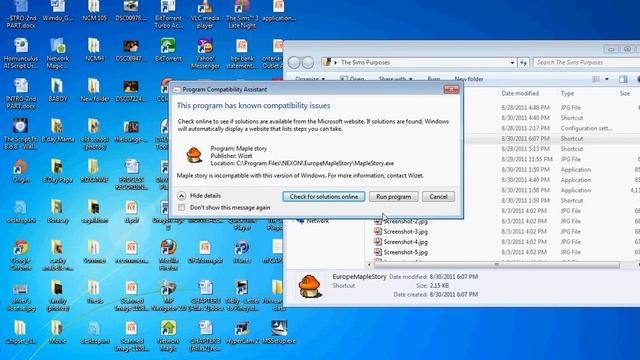The width and height of the screenshot is (640, 360).
Task: Open Origin desktop shortcut
Action: pyautogui.click(x=21, y=171)
